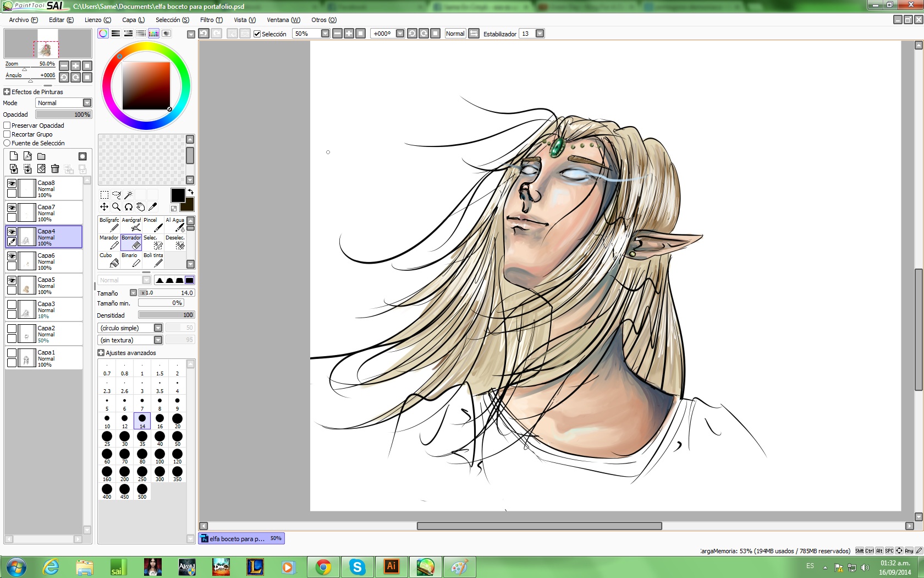Viewport: 924px width, 578px height.
Task: Click the black foreground color swatch
Action: tap(178, 195)
